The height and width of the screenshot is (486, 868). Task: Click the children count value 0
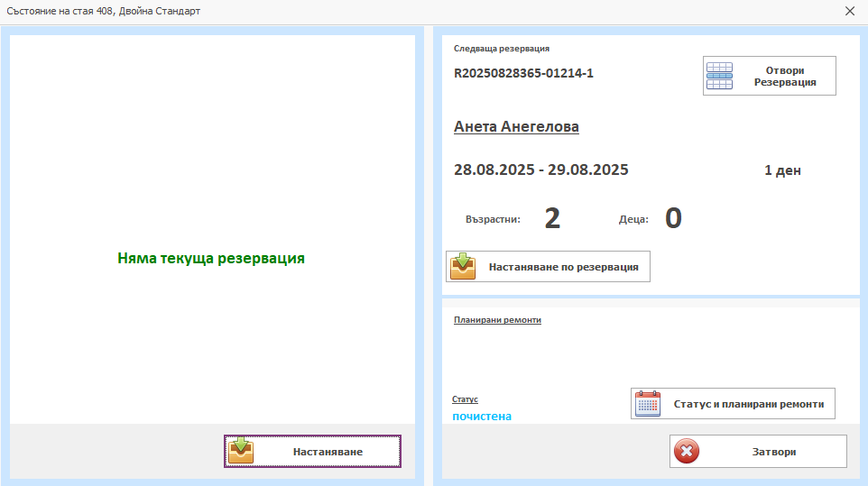point(673,218)
